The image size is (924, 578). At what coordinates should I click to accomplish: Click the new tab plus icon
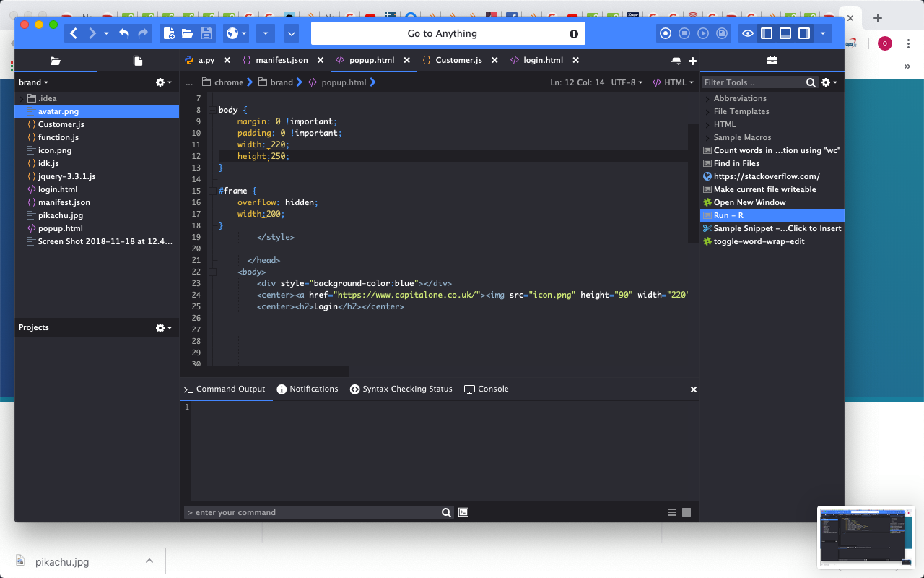click(x=692, y=61)
